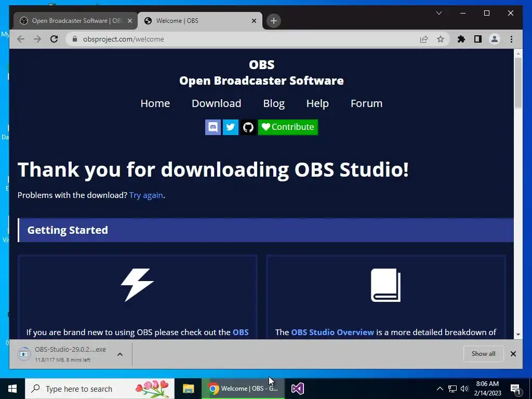532x399 pixels.
Task: Select Chrome Welcome | OBS taskbar button
Action: [x=243, y=389]
